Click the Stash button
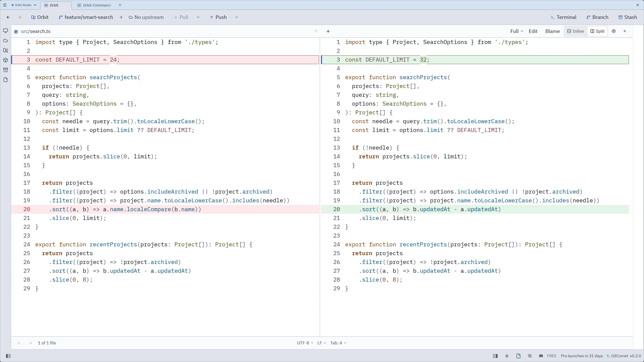Image resolution: width=644 pixels, height=362 pixels. tap(628, 17)
